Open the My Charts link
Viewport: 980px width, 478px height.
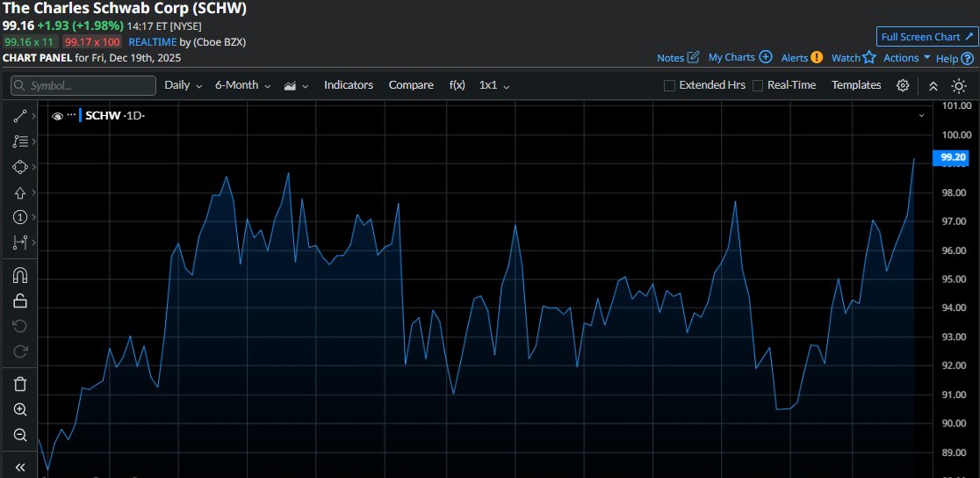point(731,57)
